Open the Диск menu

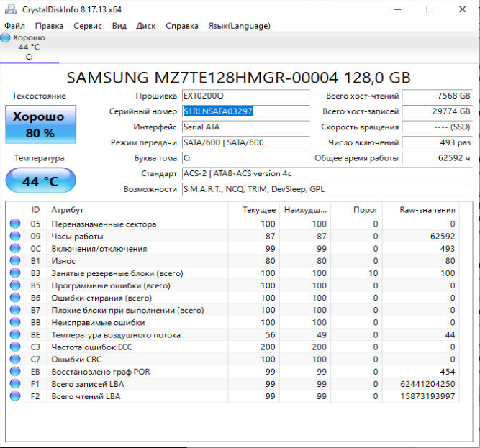click(145, 26)
